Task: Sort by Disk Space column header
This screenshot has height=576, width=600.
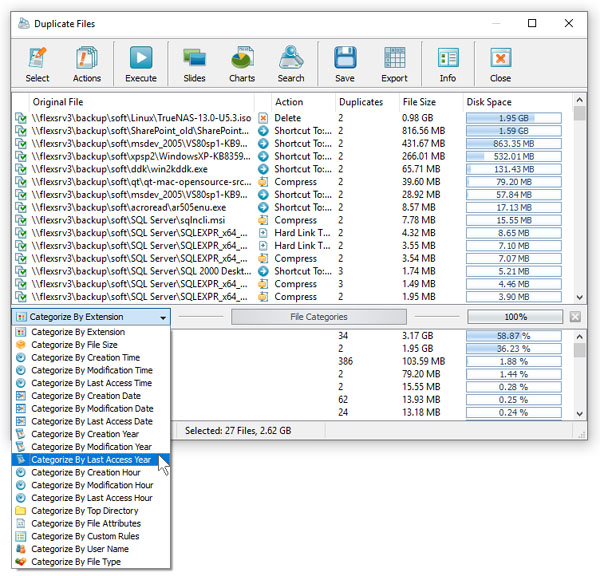Action: tap(517, 102)
